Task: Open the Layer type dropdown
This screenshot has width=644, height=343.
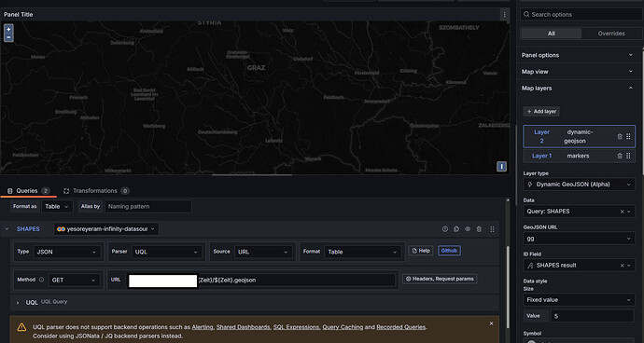Action: tap(579, 185)
